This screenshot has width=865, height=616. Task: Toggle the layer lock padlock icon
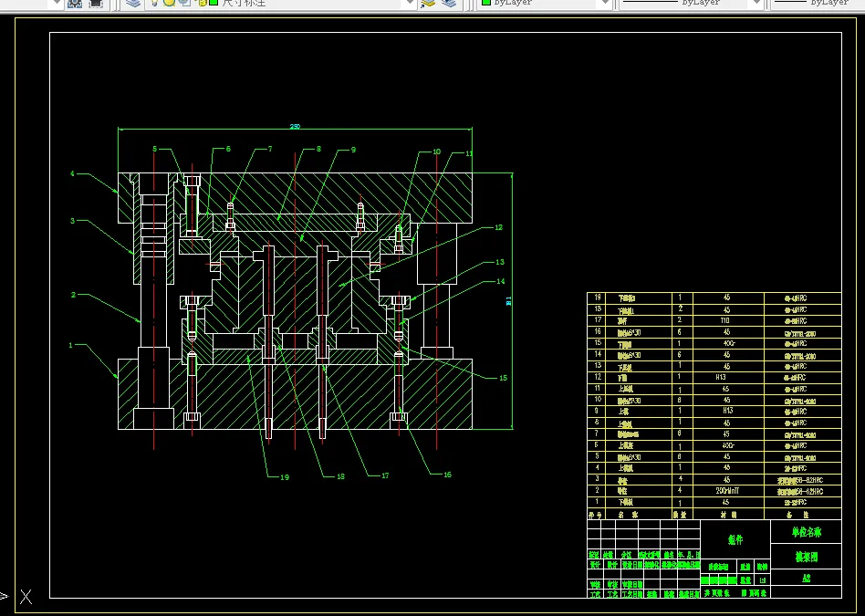[202, 2]
